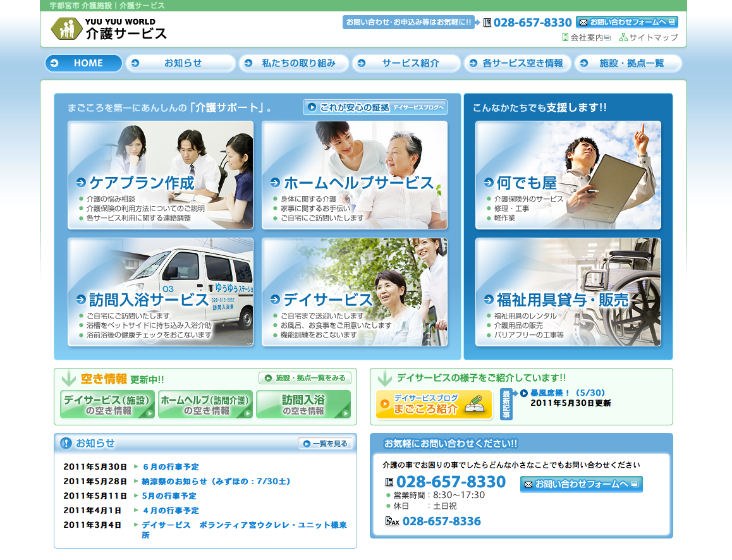This screenshot has height=560, width=732.
Task: Open the 福祉用具貸与・販売 wheelchair tile
Action: pyautogui.click(x=568, y=292)
